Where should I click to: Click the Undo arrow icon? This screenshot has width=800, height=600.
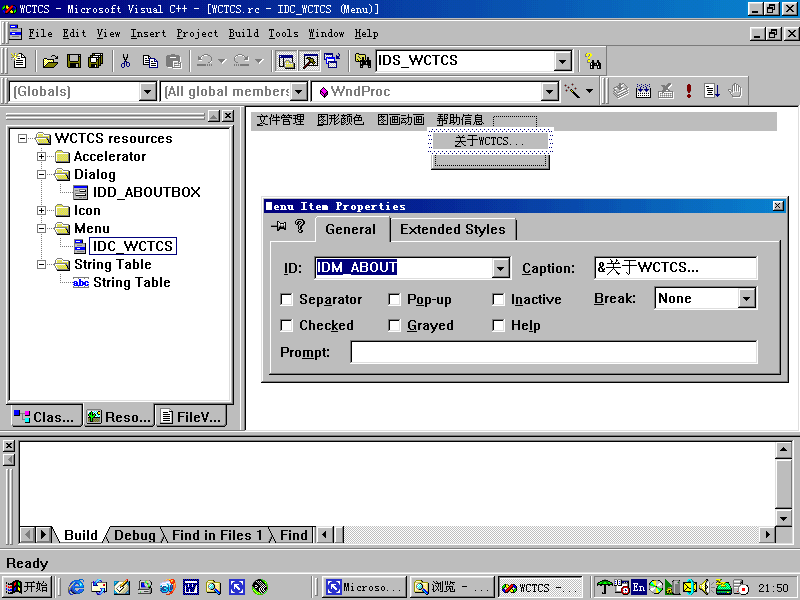(x=205, y=61)
